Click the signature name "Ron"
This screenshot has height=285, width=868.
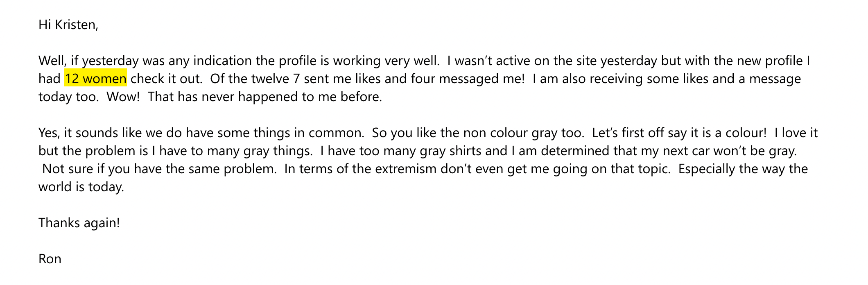pos(50,259)
